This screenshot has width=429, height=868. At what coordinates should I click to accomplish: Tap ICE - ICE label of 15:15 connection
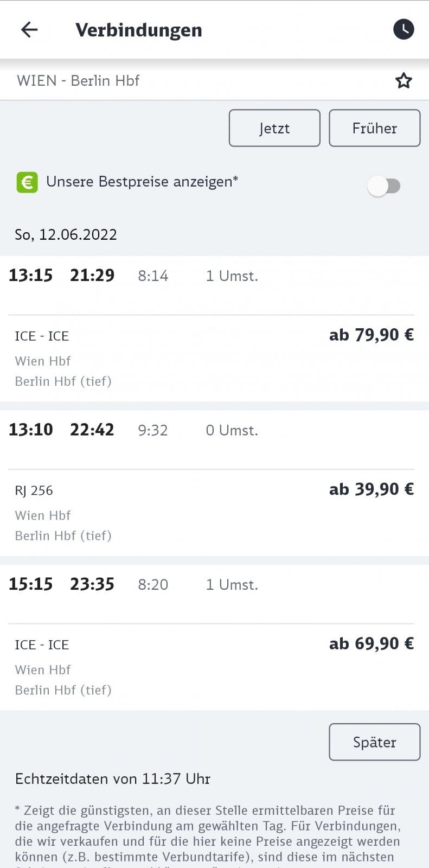[x=42, y=644]
